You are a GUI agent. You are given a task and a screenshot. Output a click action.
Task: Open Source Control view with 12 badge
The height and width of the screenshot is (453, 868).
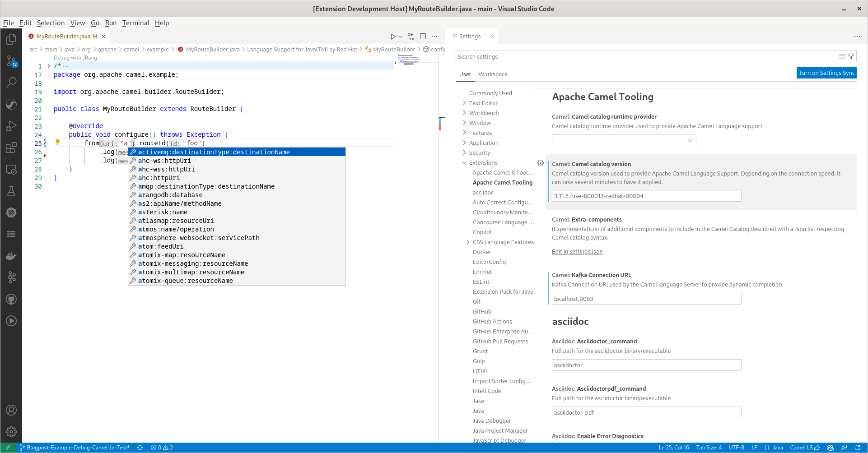pos(11,61)
